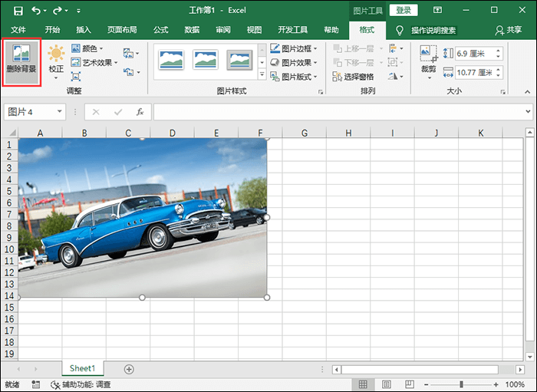The height and width of the screenshot is (392, 537).
Task: Click the 删除背景 remove background button
Action: (21, 61)
